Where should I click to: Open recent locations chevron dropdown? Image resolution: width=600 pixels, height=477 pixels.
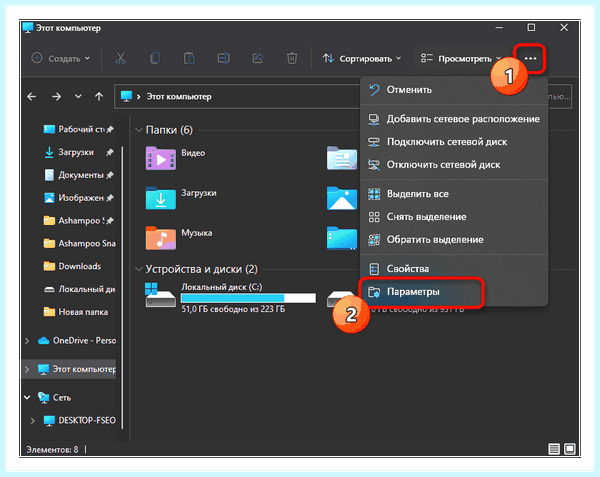[78, 96]
